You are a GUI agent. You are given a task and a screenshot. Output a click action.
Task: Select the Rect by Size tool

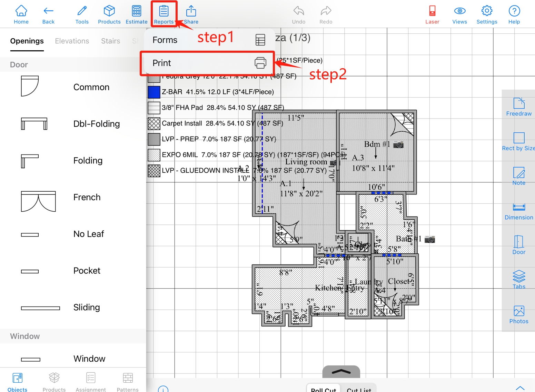point(518,141)
